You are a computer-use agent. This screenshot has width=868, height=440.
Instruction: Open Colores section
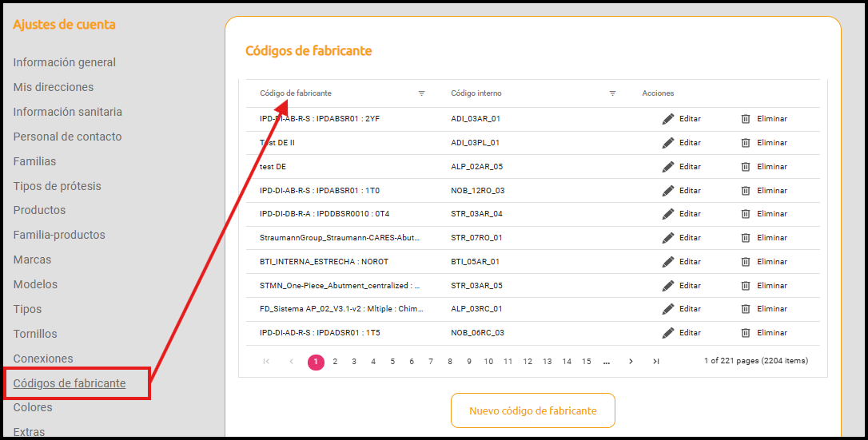point(33,407)
